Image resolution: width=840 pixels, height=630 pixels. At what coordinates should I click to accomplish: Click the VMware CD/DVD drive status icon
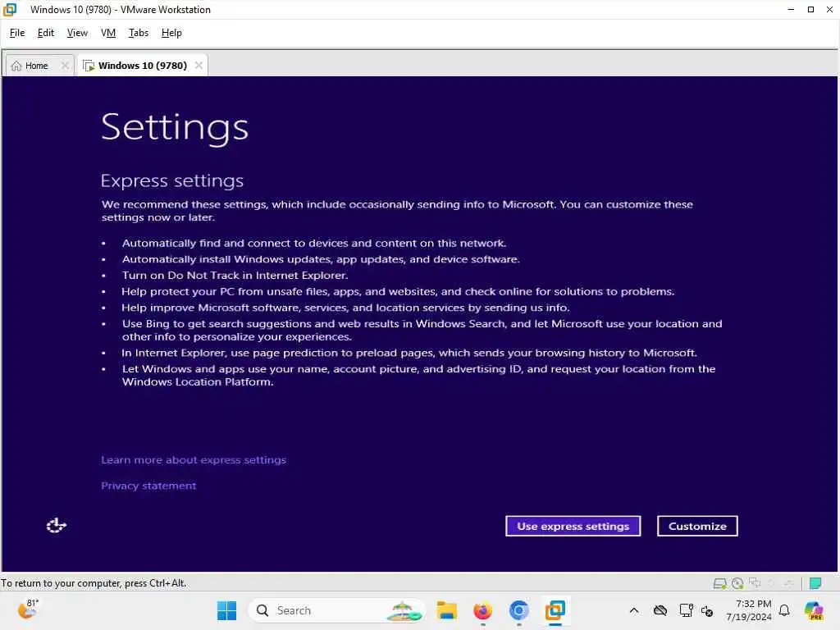coord(737,583)
